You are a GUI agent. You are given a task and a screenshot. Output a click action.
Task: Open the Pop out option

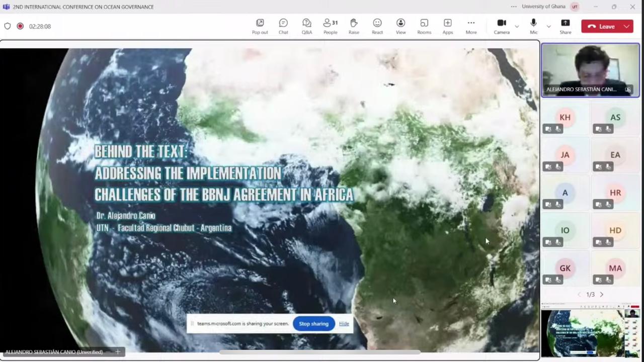[x=260, y=27]
